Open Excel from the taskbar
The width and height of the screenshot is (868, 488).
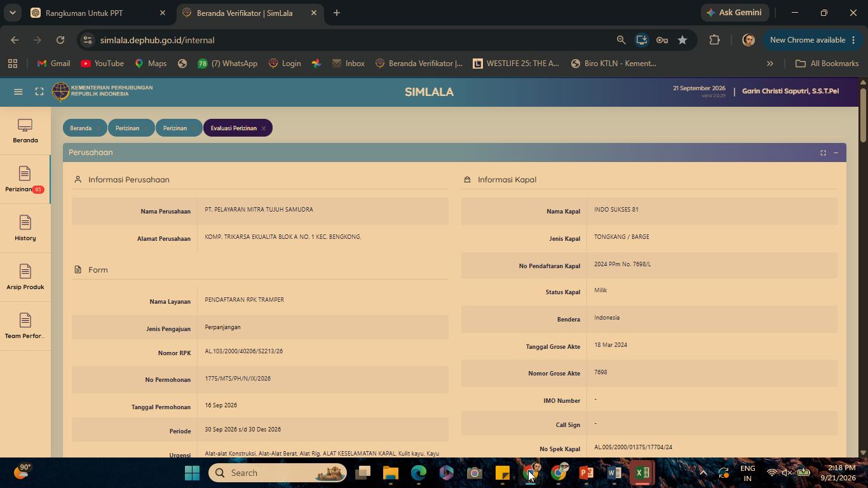click(642, 473)
